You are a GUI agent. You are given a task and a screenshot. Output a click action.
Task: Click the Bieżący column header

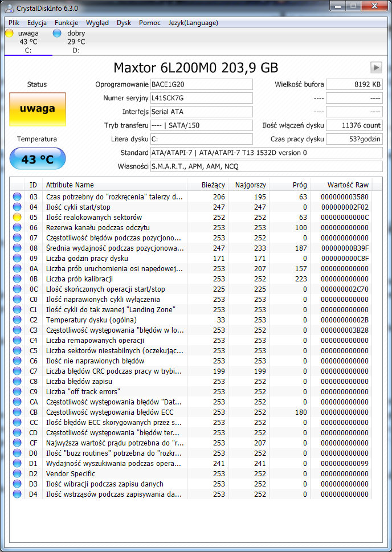pyautogui.click(x=207, y=185)
